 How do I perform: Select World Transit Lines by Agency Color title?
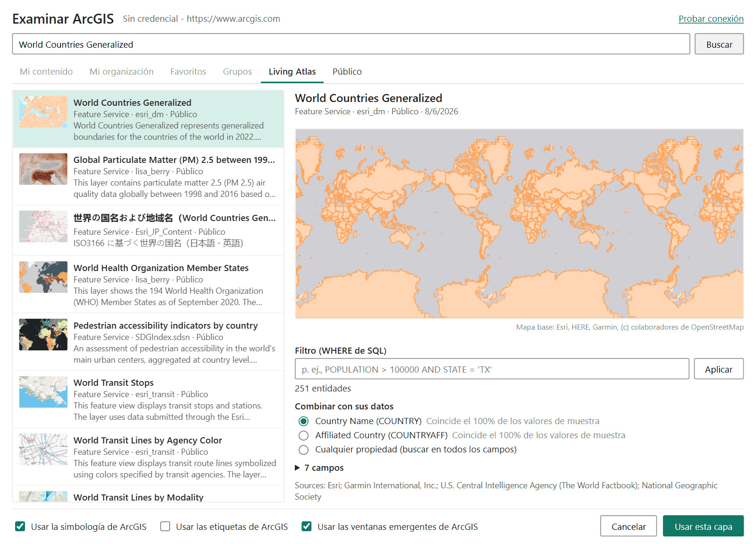point(147,440)
